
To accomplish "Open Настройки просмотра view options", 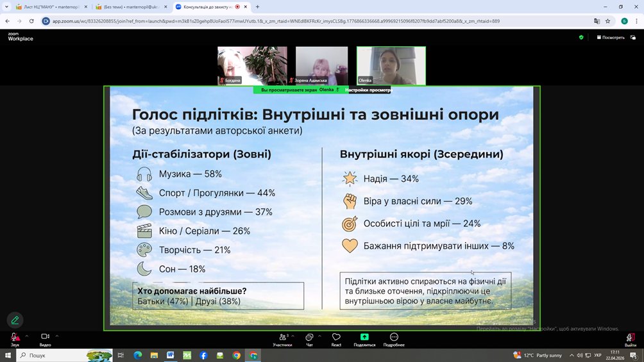I will (x=368, y=90).
